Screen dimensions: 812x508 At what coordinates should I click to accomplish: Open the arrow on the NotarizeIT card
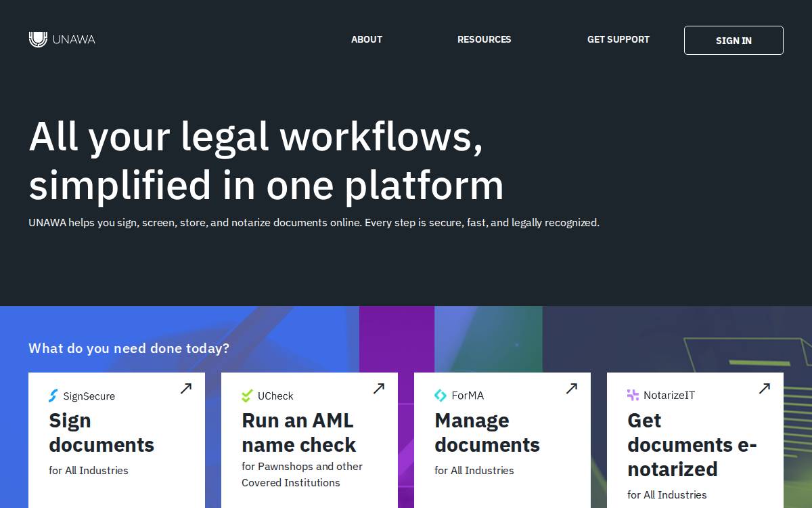[x=764, y=388]
